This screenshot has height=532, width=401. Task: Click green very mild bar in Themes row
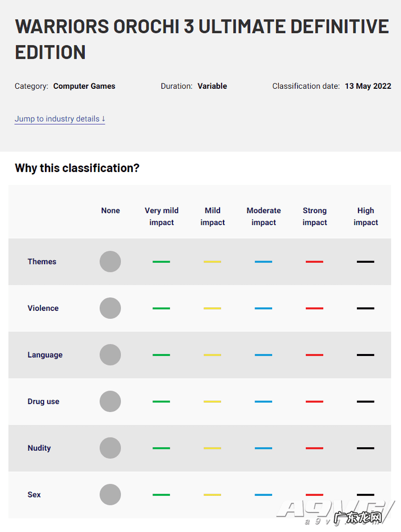click(x=161, y=262)
